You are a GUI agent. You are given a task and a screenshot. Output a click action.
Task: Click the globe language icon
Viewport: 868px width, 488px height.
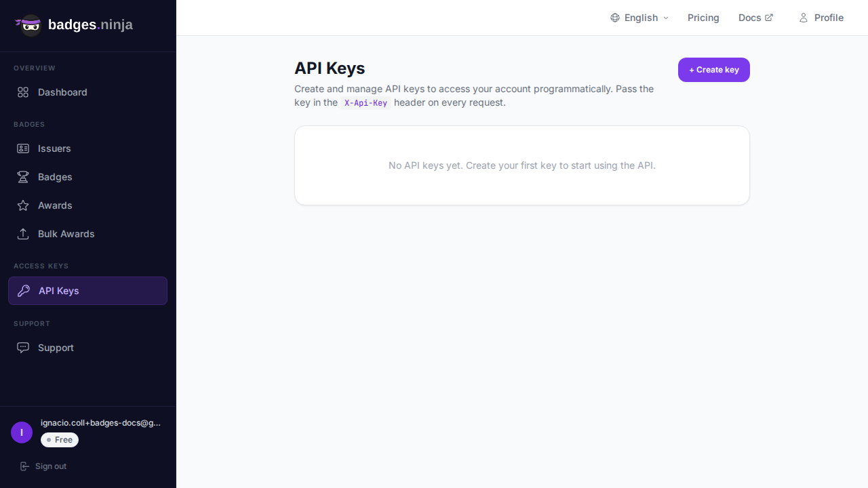click(615, 18)
